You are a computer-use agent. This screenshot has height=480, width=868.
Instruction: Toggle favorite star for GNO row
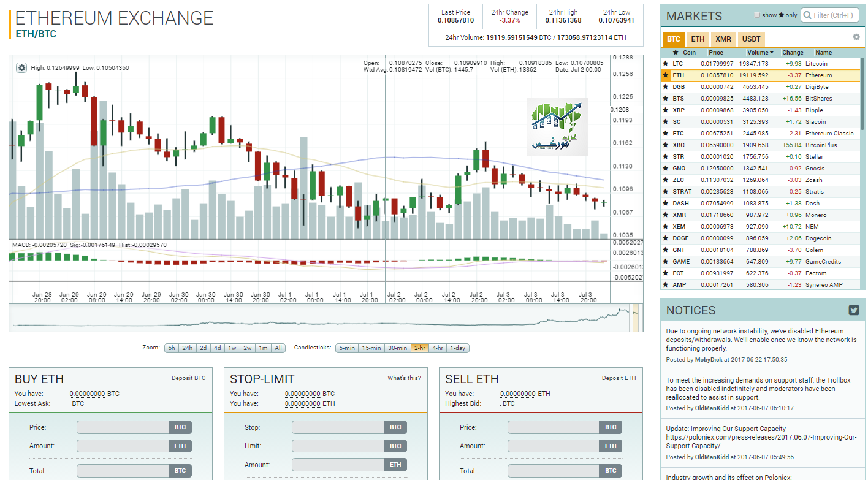click(665, 168)
